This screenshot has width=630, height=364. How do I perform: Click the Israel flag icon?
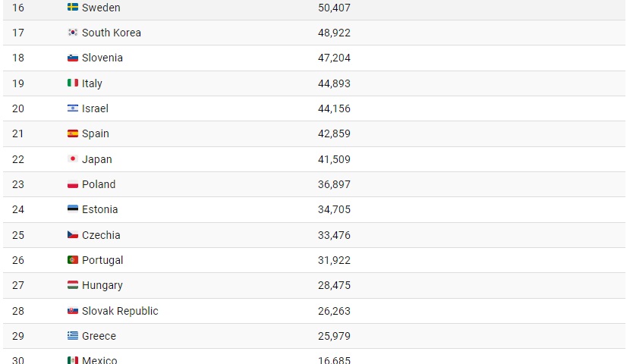pyautogui.click(x=73, y=108)
